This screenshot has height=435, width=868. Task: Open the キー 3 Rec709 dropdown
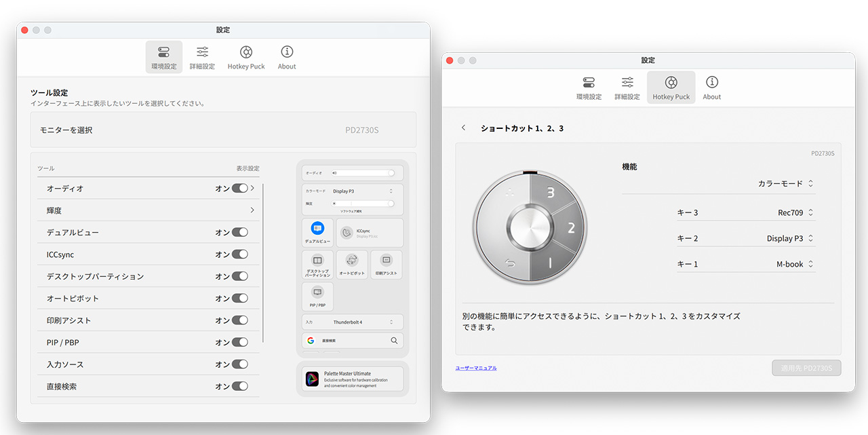(795, 213)
